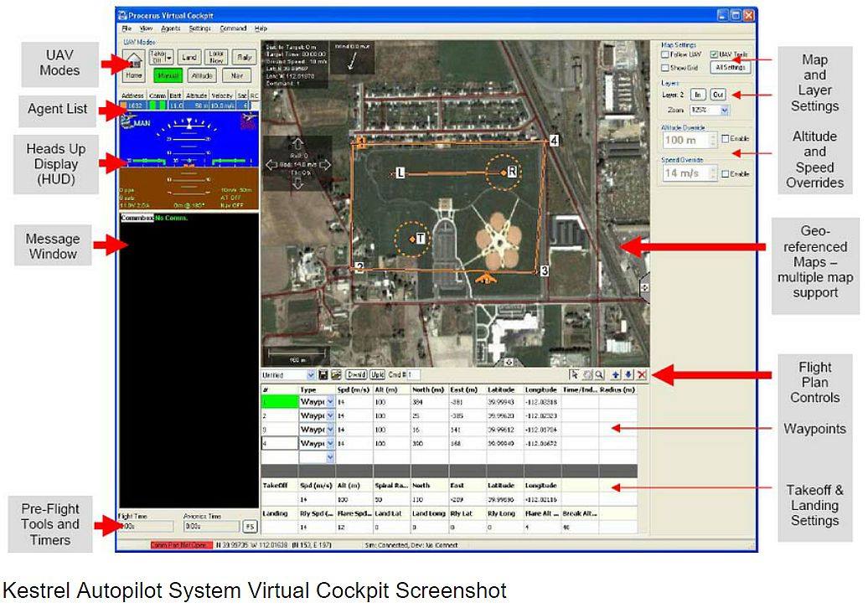Select agent 1032 row in agent list
868x608 pixels.
189,106
